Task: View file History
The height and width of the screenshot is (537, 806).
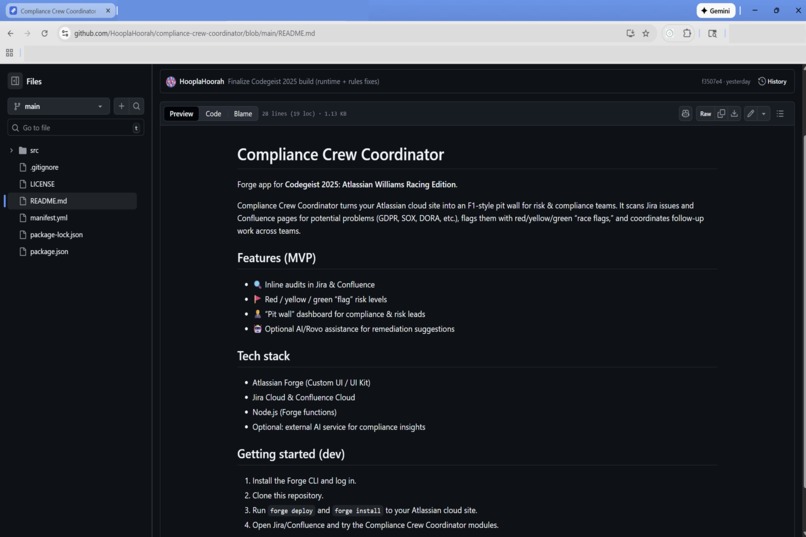Action: coord(772,81)
